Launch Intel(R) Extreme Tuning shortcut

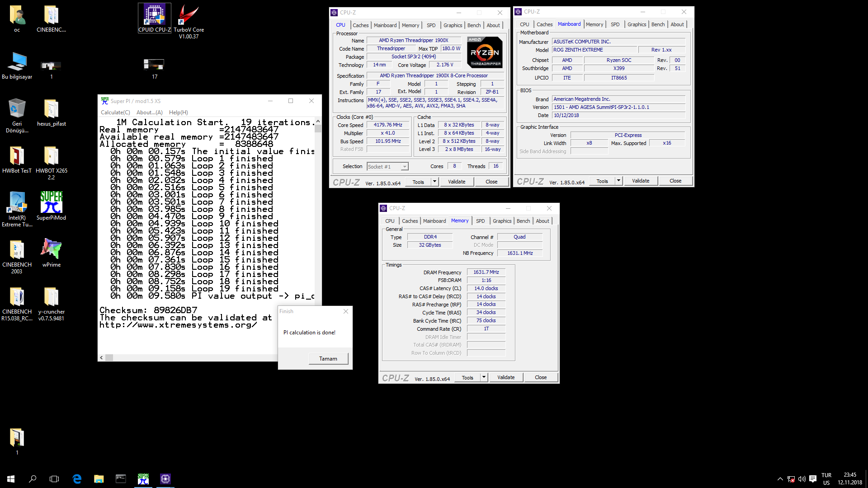(x=17, y=210)
